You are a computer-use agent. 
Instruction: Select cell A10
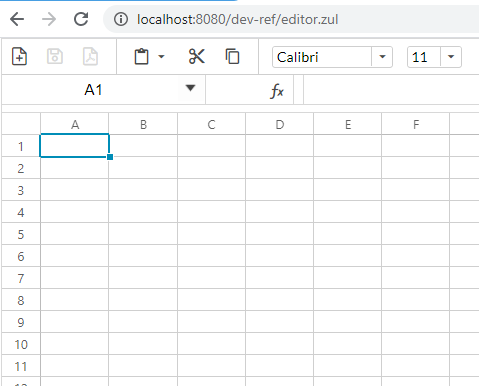point(75,344)
